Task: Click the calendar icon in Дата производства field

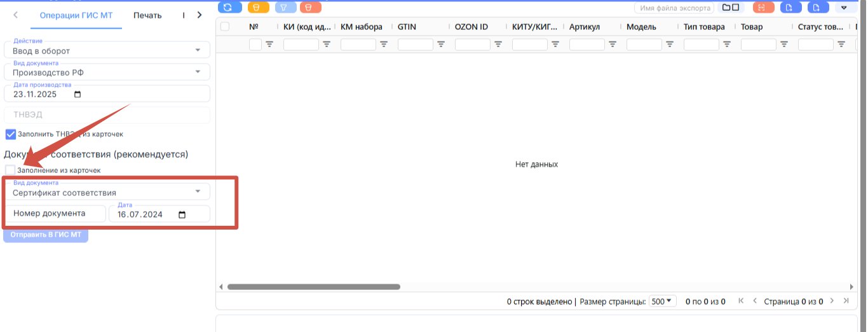Action: [x=78, y=94]
